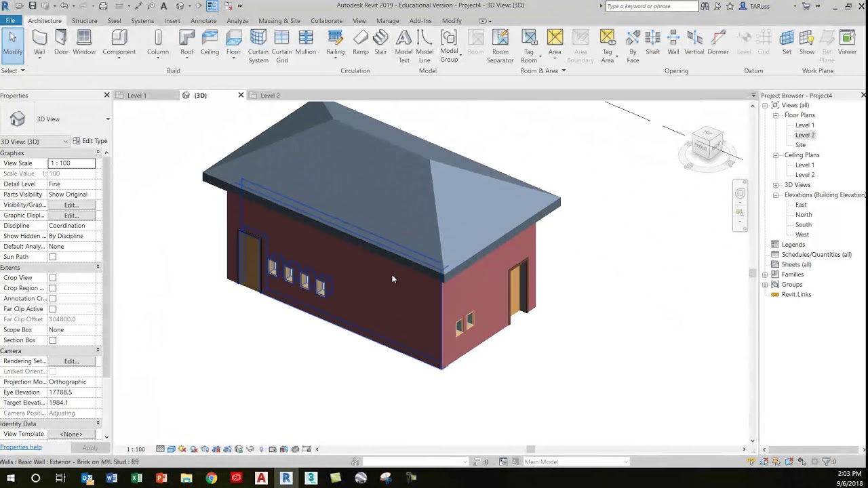
Task: Click the ViewCube in the 3D view
Action: [x=707, y=145]
